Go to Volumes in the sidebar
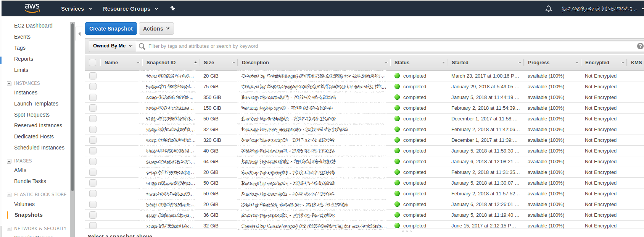The width and height of the screenshot is (644, 237). point(24,204)
